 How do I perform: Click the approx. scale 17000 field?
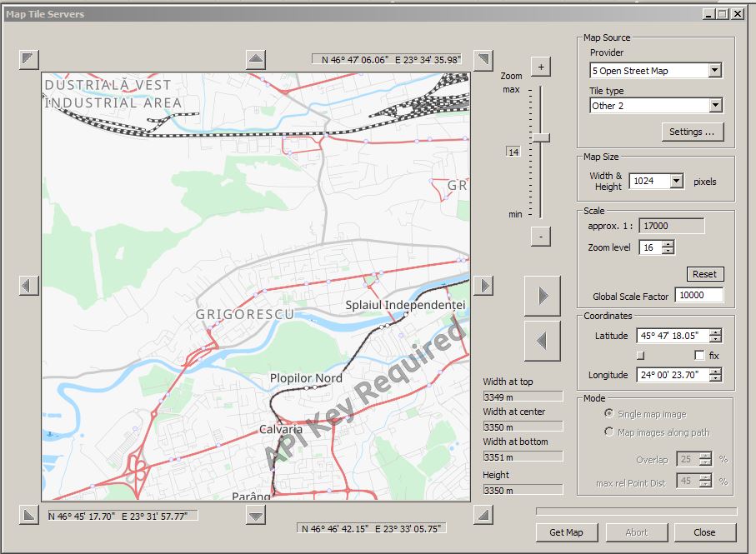point(671,226)
